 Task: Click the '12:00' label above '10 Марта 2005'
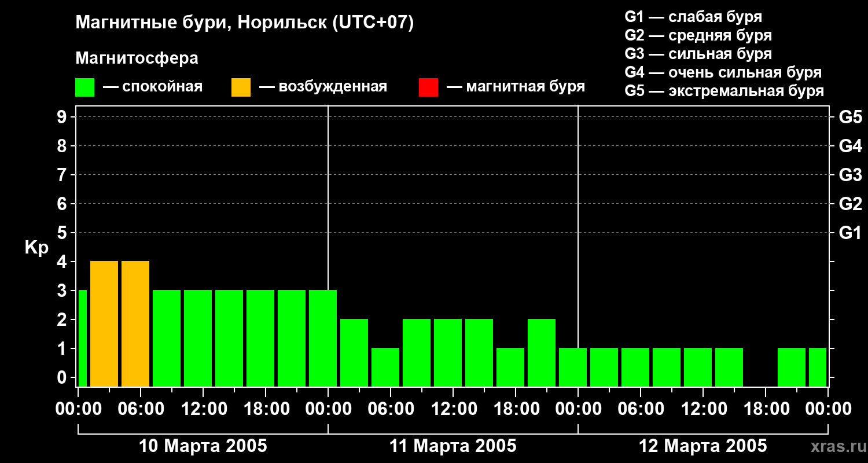203,409
